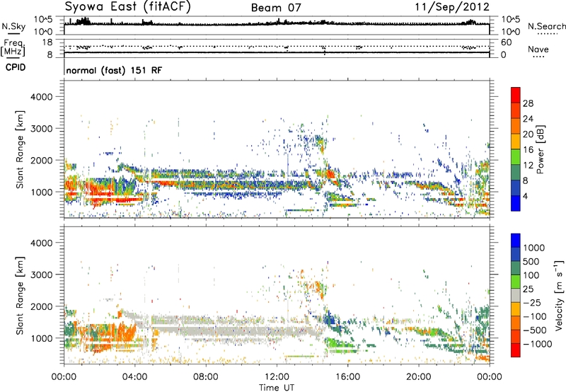Image resolution: width=566 pixels, height=392 pixels.
Task: Click the 'Syowa East (fitACF)' plot title
Action: click(x=127, y=6)
